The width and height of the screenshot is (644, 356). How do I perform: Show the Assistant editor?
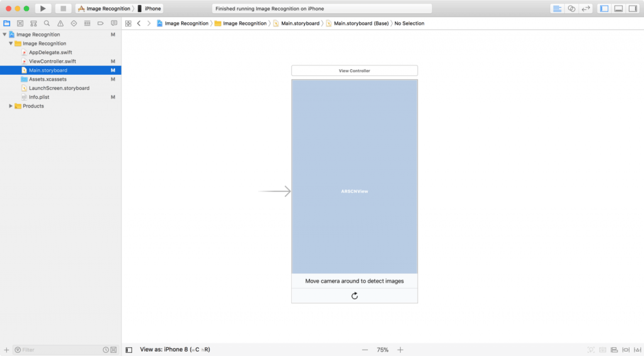coord(571,9)
